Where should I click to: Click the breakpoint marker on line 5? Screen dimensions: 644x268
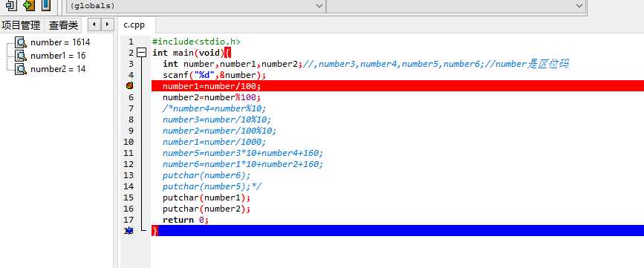tap(129, 85)
